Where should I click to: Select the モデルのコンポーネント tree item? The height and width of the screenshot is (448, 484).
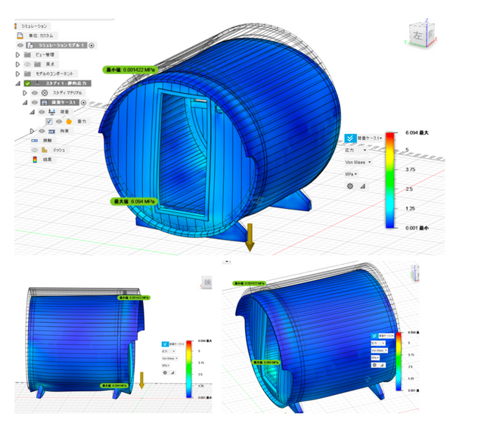[x=53, y=73]
